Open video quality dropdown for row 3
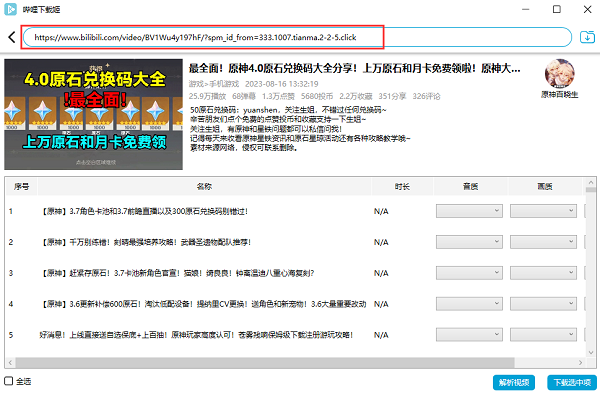Image resolution: width=600 pixels, height=397 pixels. [543, 273]
